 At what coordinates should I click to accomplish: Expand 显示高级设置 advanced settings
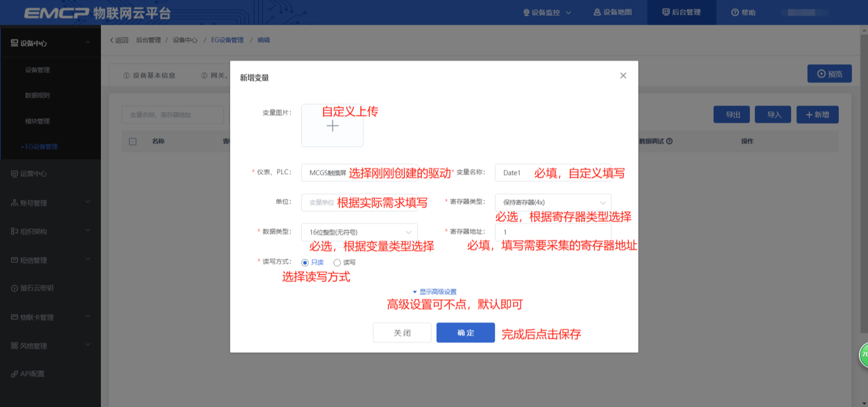tap(434, 292)
